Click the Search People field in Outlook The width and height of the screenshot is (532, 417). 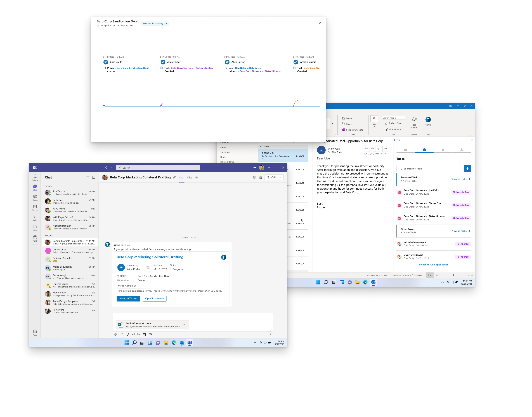[x=393, y=118]
